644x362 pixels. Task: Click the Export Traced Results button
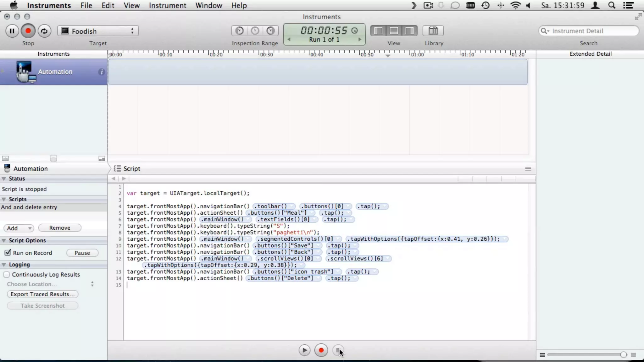point(42,294)
